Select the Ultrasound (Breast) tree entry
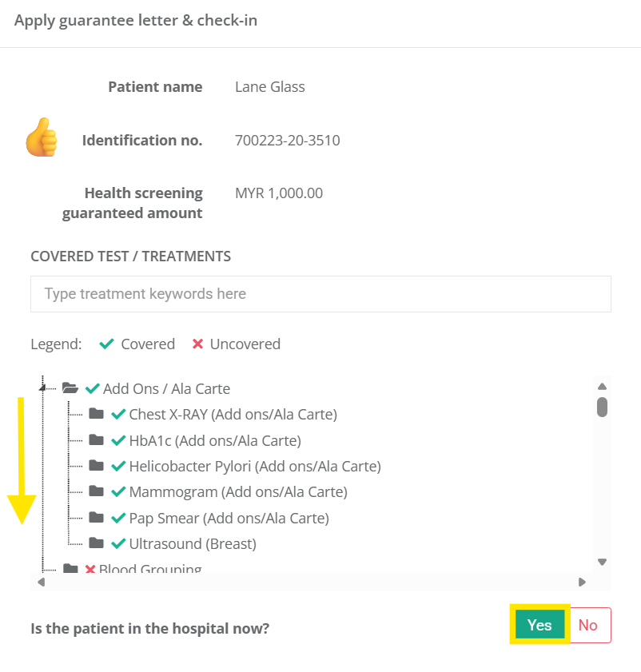The image size is (641, 672). [x=192, y=543]
